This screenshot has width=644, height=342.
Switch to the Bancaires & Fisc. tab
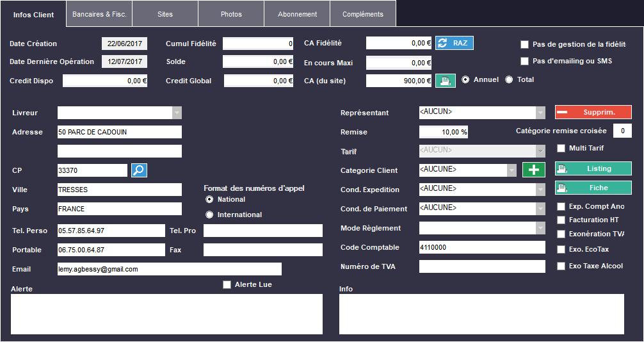pos(99,14)
